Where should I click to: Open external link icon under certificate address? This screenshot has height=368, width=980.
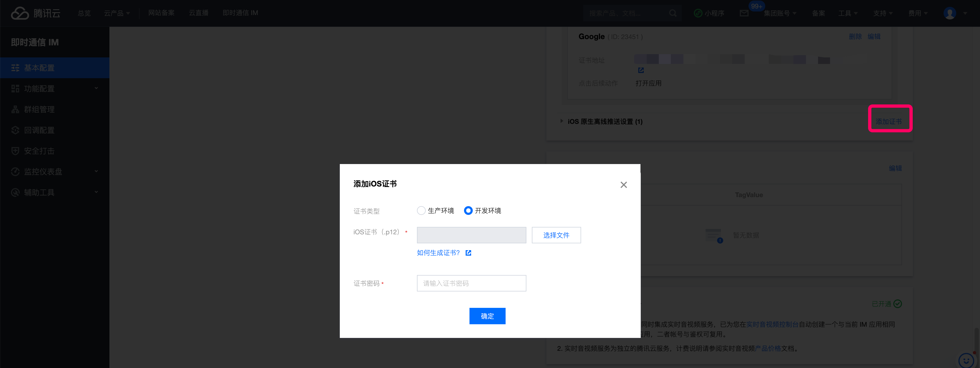coord(641,70)
